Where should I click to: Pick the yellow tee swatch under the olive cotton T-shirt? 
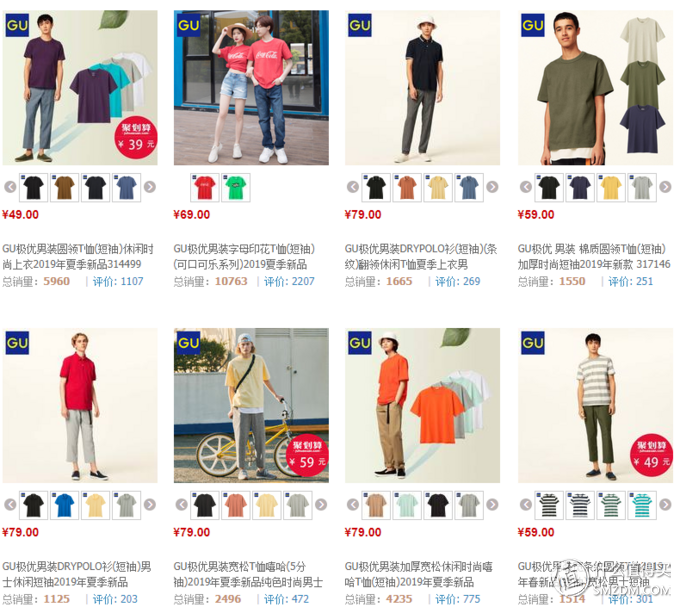(611, 187)
